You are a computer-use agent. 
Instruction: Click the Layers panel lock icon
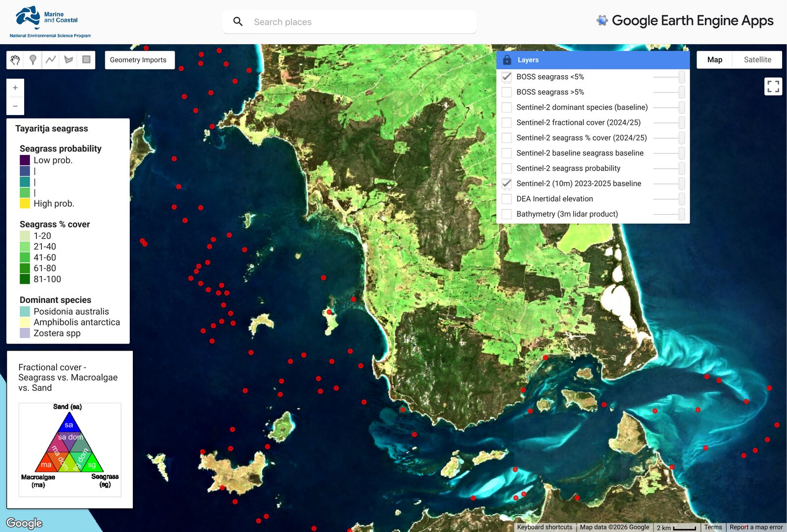[507, 60]
